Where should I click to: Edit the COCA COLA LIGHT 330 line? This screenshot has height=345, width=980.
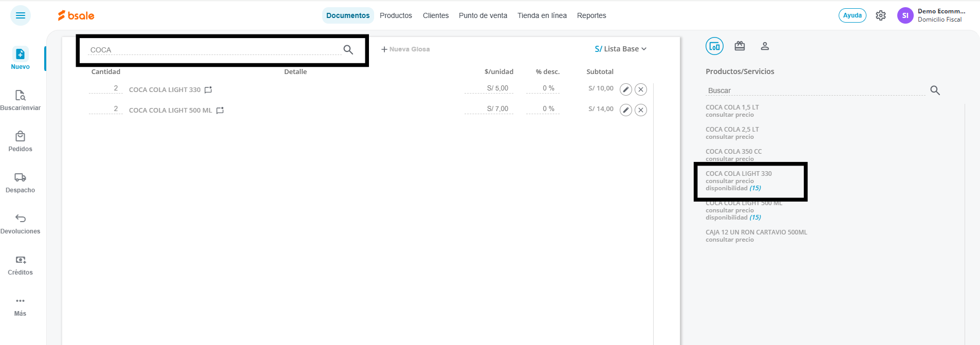point(625,89)
